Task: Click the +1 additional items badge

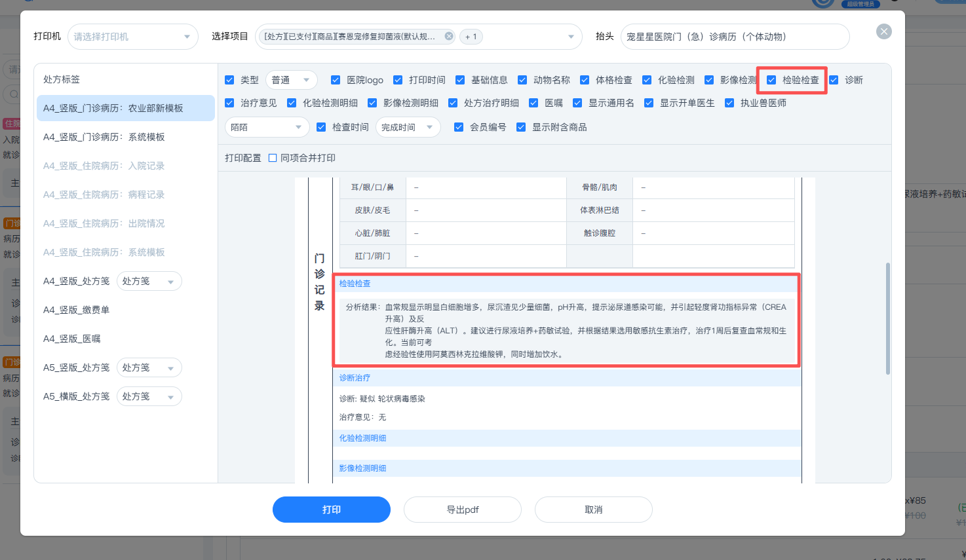Action: coord(471,37)
